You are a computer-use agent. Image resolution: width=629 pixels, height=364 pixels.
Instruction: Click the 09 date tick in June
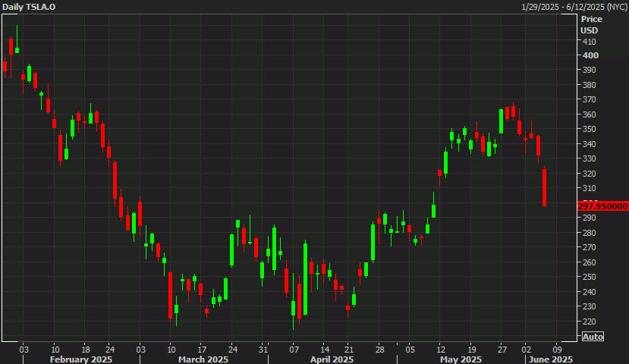pos(557,350)
